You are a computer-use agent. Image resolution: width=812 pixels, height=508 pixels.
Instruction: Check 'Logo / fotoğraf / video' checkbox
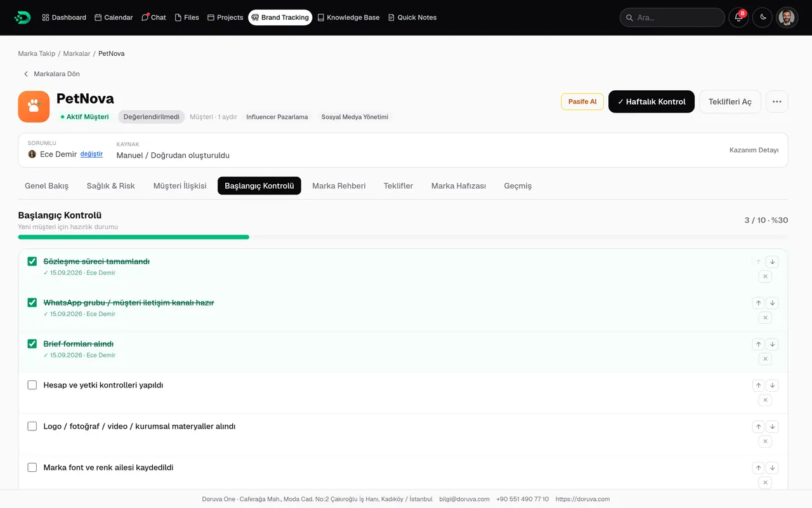32,426
